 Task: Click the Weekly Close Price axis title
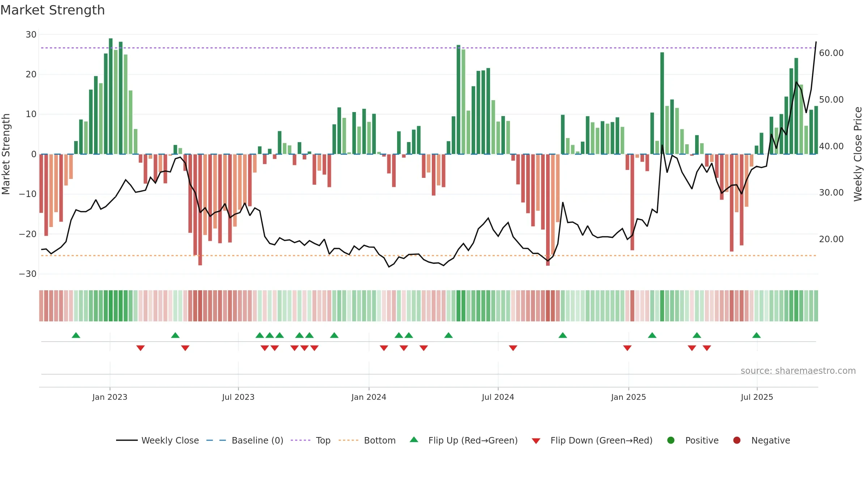pyautogui.click(x=858, y=154)
